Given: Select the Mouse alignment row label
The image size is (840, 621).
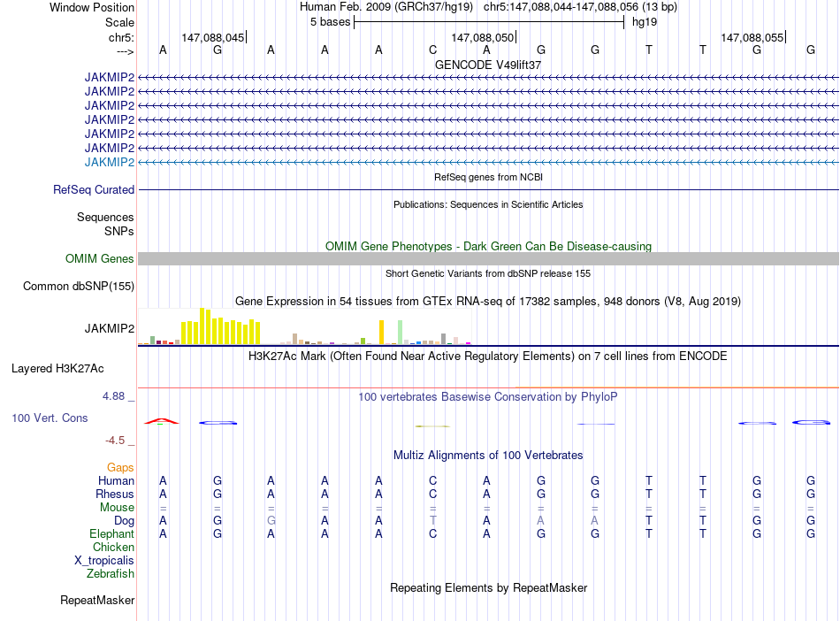Looking at the screenshot, I should pyautogui.click(x=117, y=508).
